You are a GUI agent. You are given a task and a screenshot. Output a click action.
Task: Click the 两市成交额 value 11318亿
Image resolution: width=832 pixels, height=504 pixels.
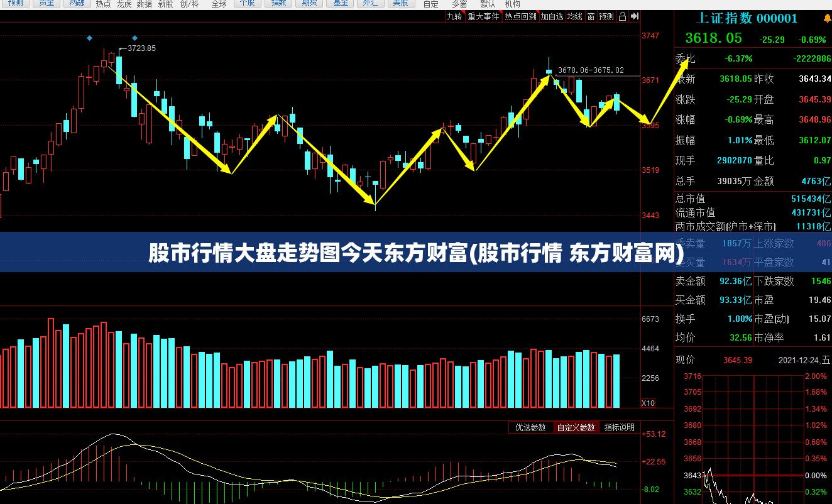pyautogui.click(x=814, y=226)
